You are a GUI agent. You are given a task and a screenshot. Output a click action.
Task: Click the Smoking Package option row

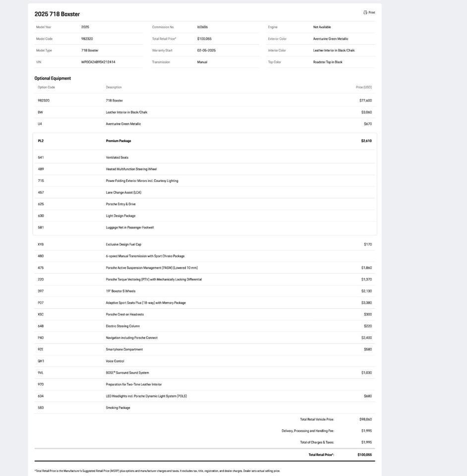[x=118, y=408]
